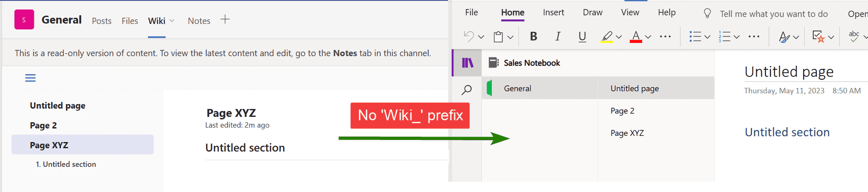Open the font color dropdown arrow

[x=648, y=37]
